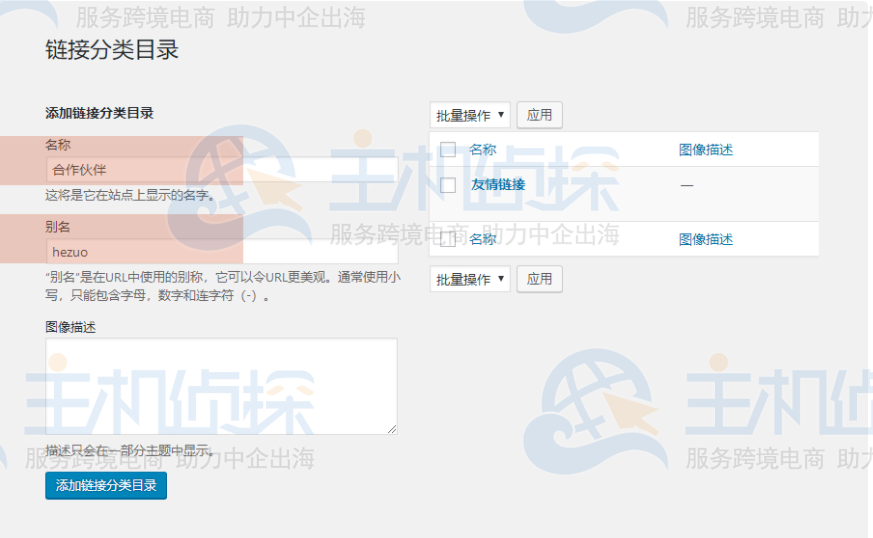Click the 链接分类目录 page heading
Viewport: 873px width, 538px height.
112,50
